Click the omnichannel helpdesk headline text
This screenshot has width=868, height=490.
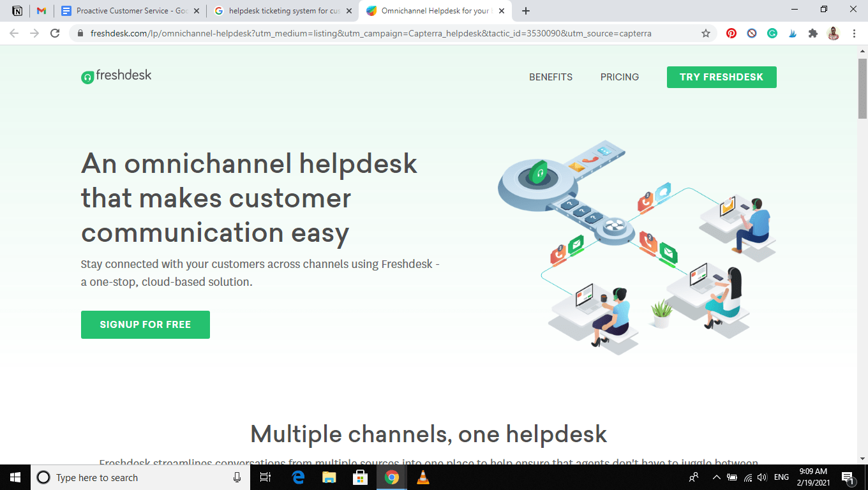tap(249, 198)
